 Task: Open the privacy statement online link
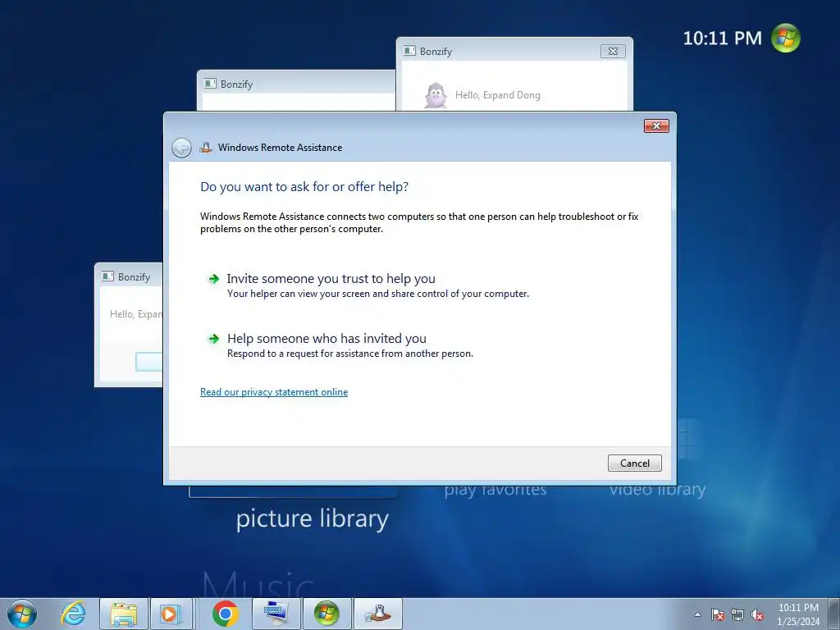[274, 392]
